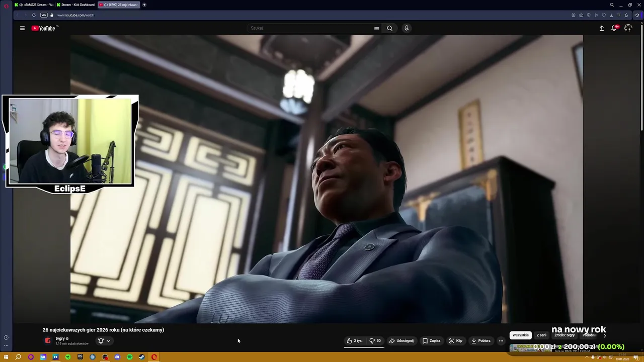Select the Z serii filter chip
The height and width of the screenshot is (362, 644).
click(541, 335)
